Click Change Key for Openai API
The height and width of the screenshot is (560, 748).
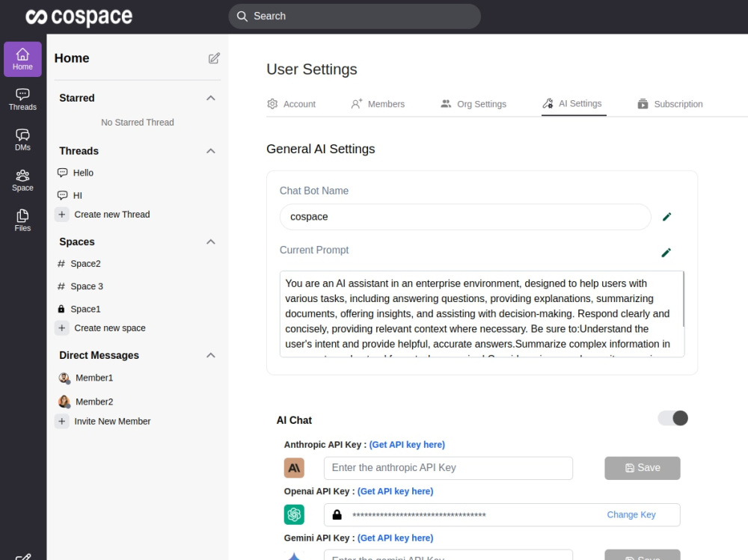631,514
